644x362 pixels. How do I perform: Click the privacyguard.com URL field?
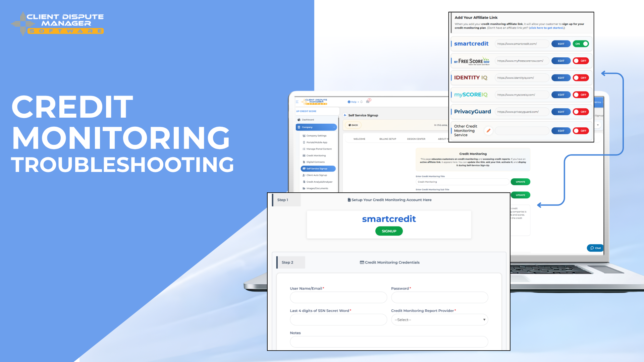522,112
